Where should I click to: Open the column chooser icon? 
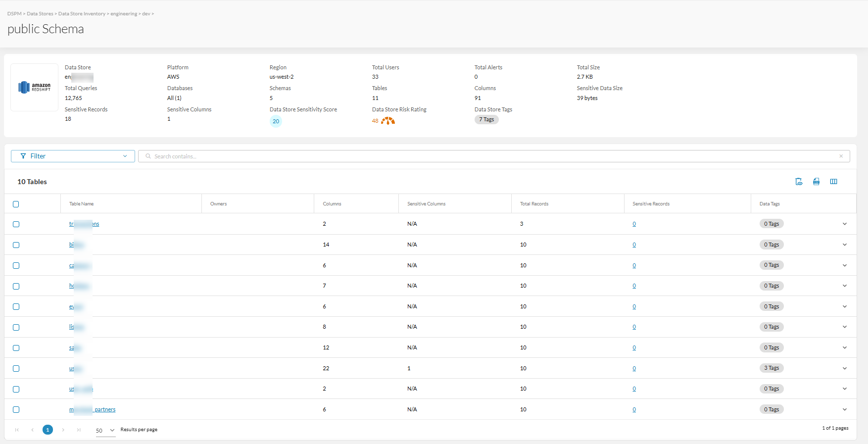[833, 182]
